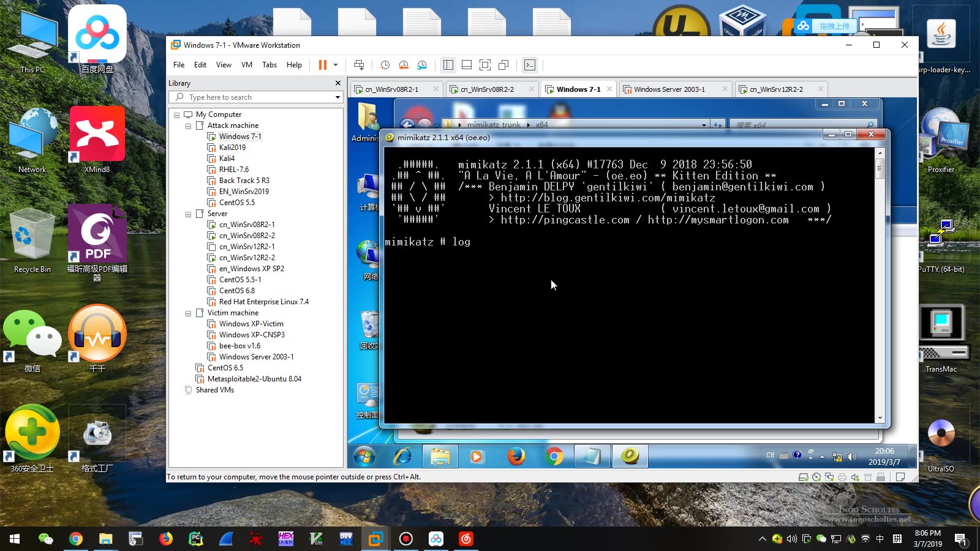
Task: Open the View menu
Action: (224, 65)
